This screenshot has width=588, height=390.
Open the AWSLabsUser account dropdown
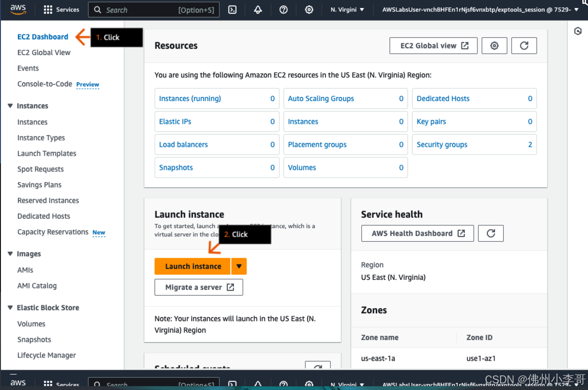480,9
